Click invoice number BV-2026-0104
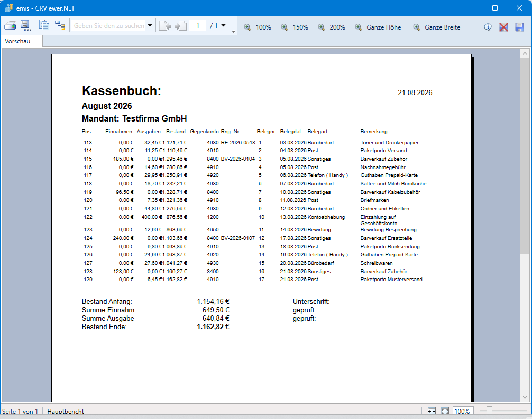532x419 pixels. [238, 159]
